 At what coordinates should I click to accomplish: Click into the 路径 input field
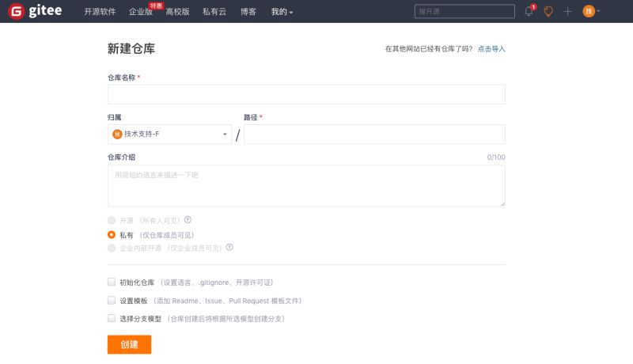click(x=374, y=134)
